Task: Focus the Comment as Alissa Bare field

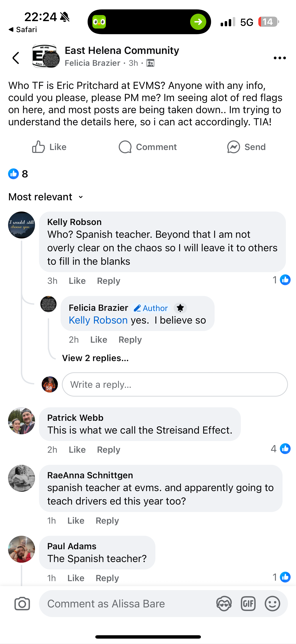Action: [125, 604]
